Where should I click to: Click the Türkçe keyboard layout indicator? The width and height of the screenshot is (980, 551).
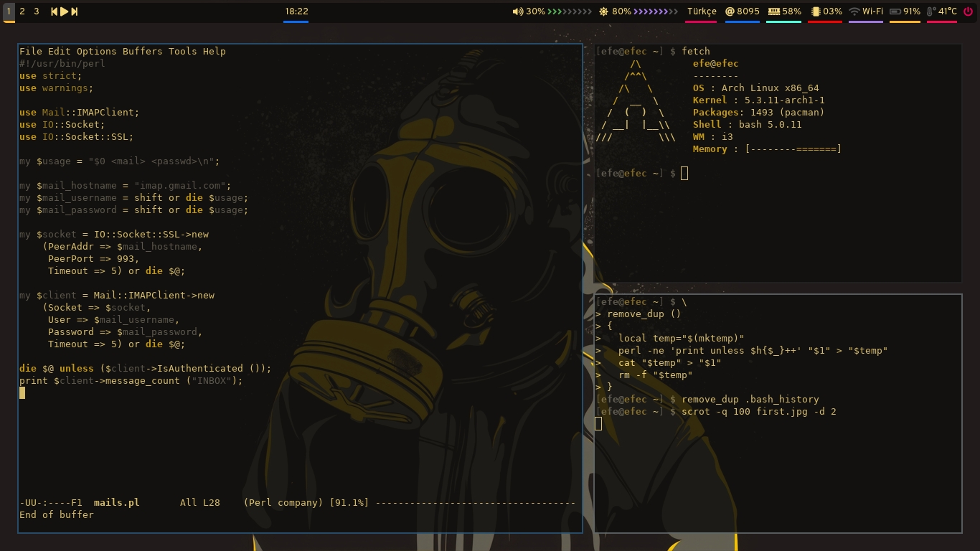(x=701, y=11)
